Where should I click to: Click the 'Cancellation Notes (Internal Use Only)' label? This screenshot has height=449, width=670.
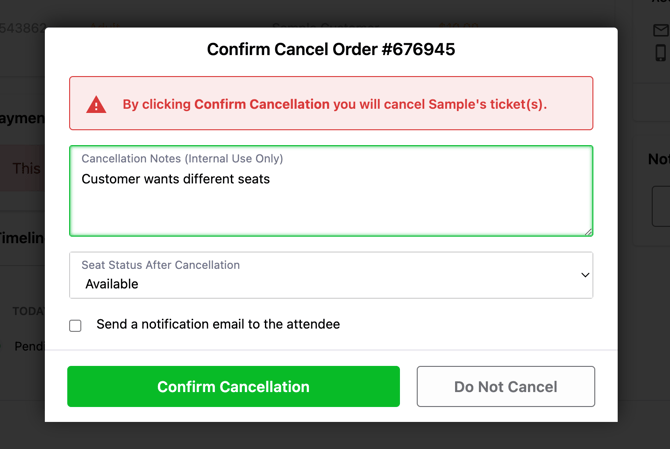182,158
